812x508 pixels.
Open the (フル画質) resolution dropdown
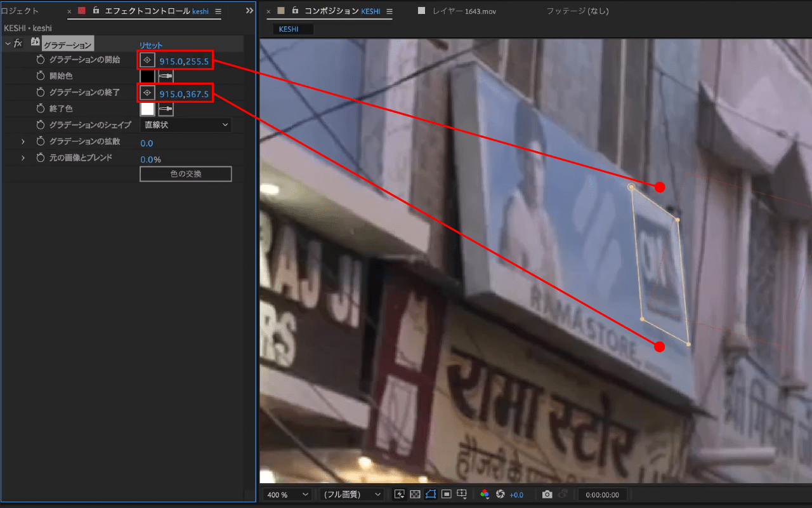click(x=351, y=495)
